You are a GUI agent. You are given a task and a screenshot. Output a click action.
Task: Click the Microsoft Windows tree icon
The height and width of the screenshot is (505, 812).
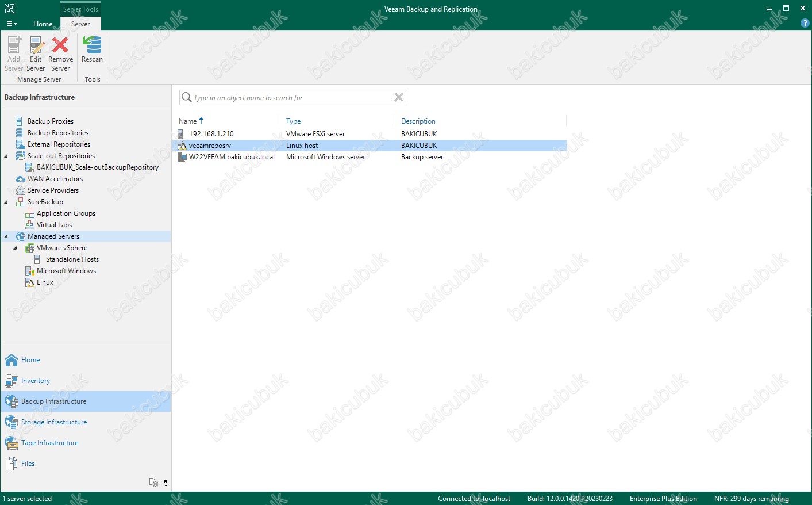point(30,271)
